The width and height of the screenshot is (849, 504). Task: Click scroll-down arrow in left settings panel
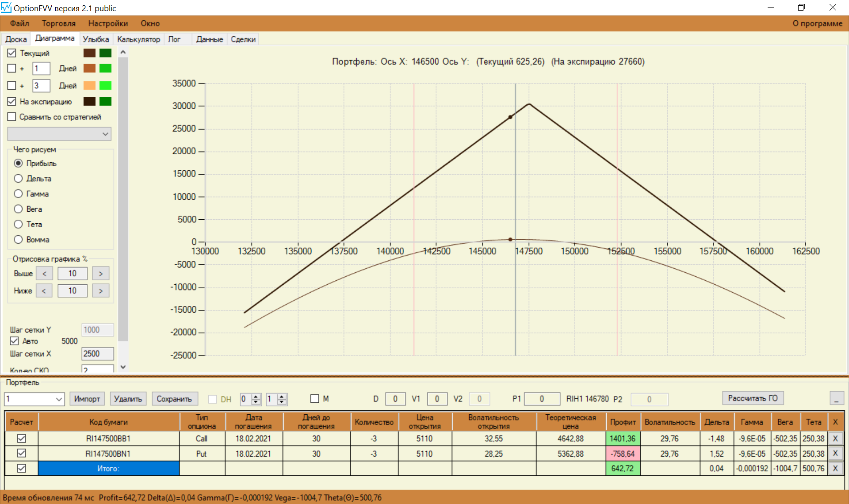123,367
